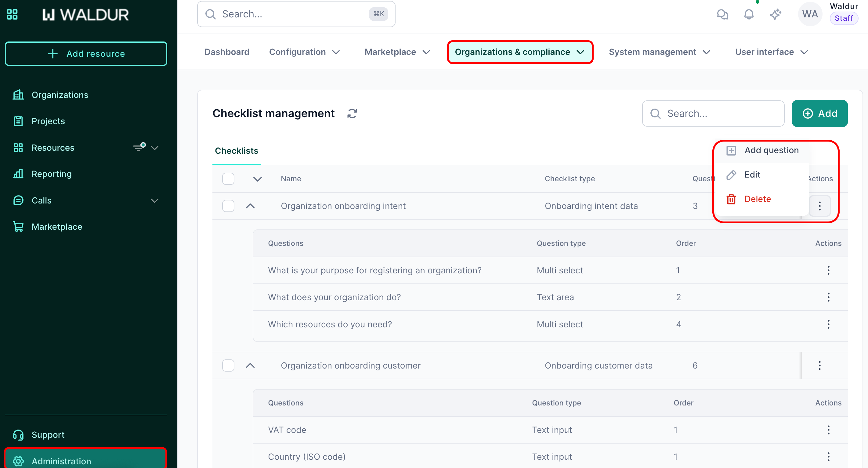The width and height of the screenshot is (868, 468).
Task: Select Add question from context menu
Action: [771, 150]
